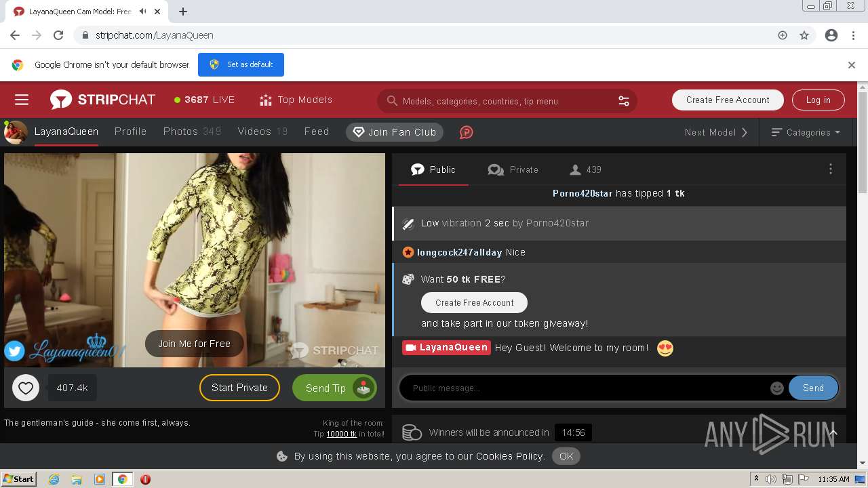Click Set as default button
The width and height of the screenshot is (868, 488).
point(241,64)
